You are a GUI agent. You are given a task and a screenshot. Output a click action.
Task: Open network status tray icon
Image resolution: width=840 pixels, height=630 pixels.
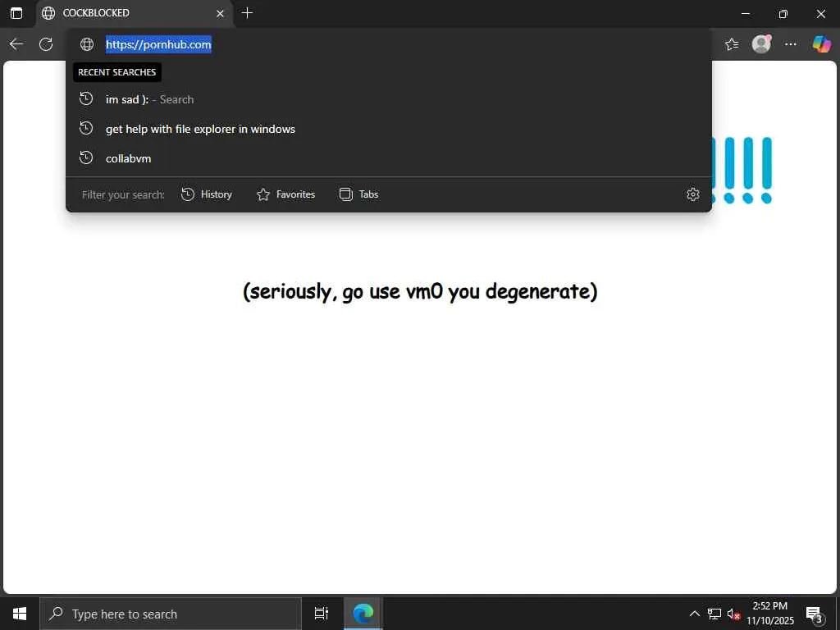coord(714,614)
